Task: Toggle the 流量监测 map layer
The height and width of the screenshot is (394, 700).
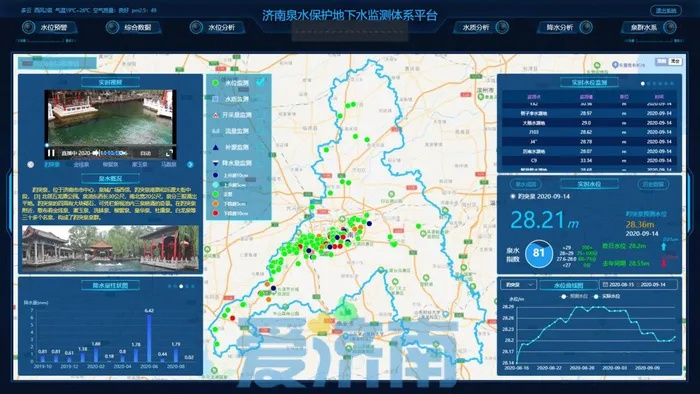Action: point(237,131)
